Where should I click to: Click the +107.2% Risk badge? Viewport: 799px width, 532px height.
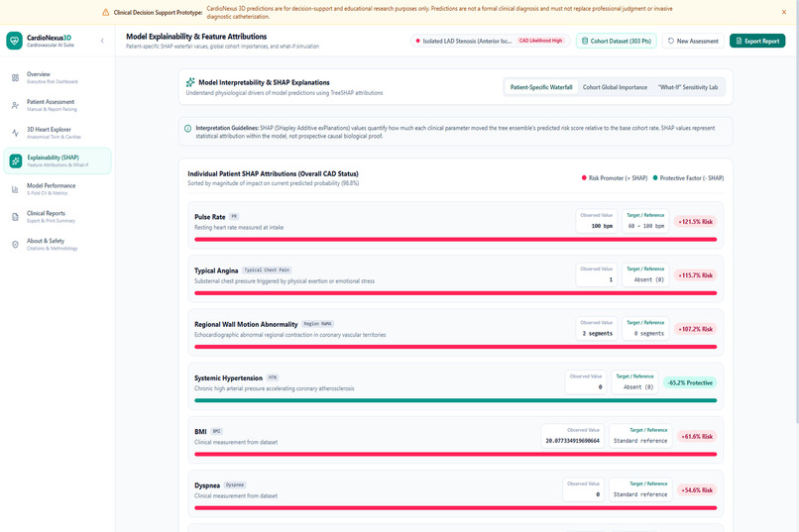tap(696, 329)
